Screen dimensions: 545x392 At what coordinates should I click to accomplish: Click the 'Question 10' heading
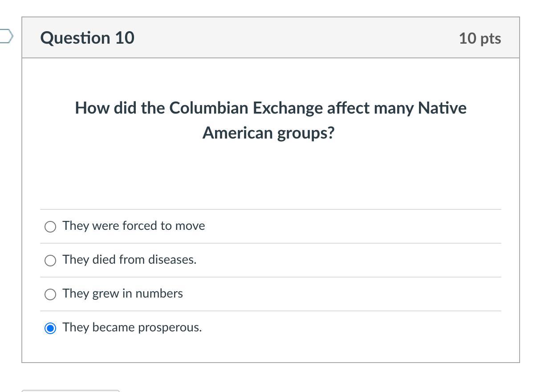click(x=87, y=38)
